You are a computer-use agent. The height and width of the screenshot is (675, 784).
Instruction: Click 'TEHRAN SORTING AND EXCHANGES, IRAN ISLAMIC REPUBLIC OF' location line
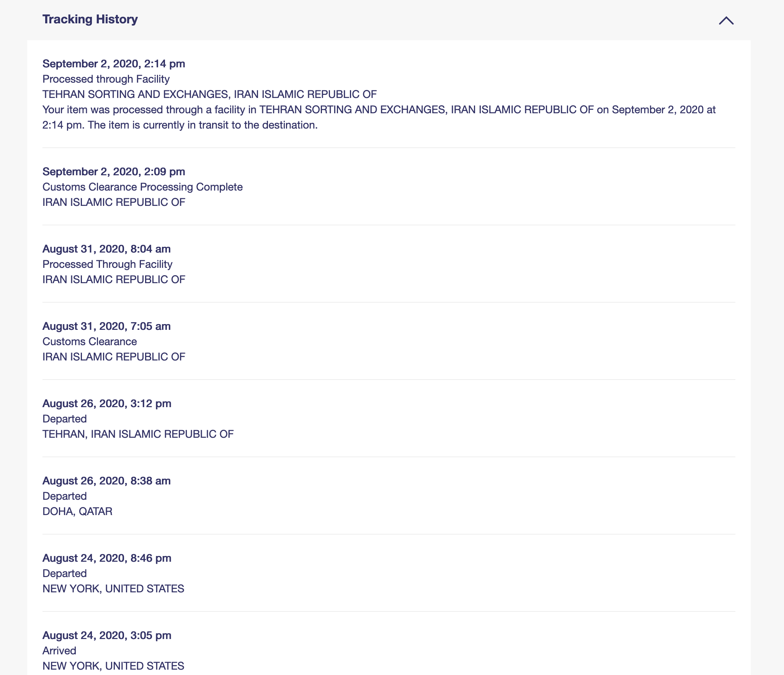point(209,94)
